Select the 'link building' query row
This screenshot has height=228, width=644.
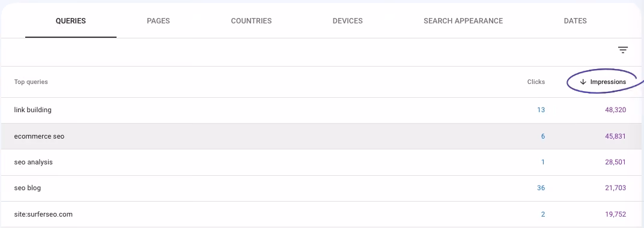tap(321, 110)
